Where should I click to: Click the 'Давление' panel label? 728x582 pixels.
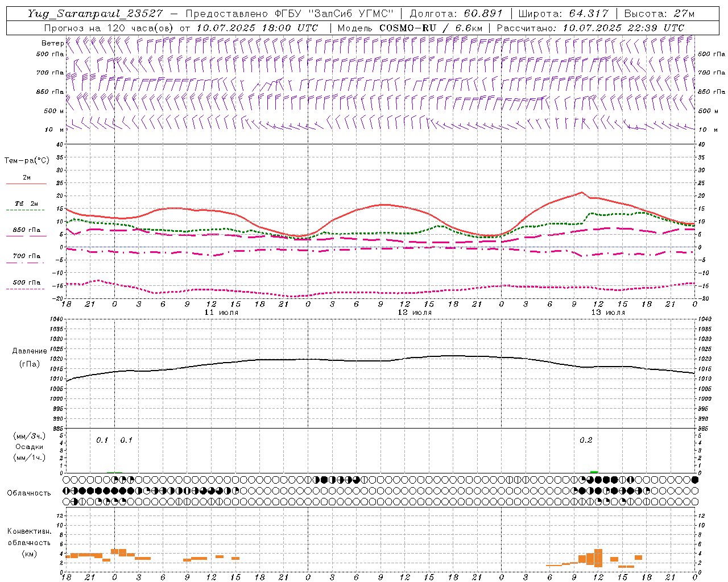[30, 351]
